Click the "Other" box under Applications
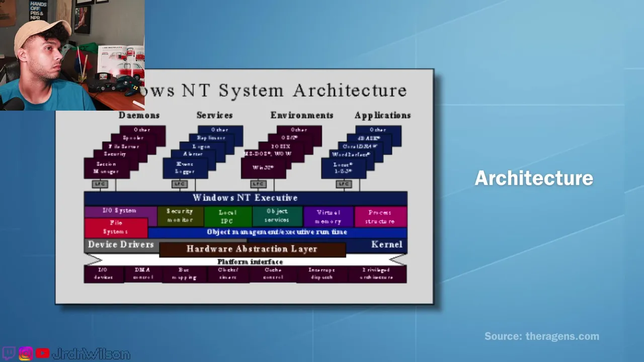Image resolution: width=644 pixels, height=362 pixels. click(x=378, y=130)
